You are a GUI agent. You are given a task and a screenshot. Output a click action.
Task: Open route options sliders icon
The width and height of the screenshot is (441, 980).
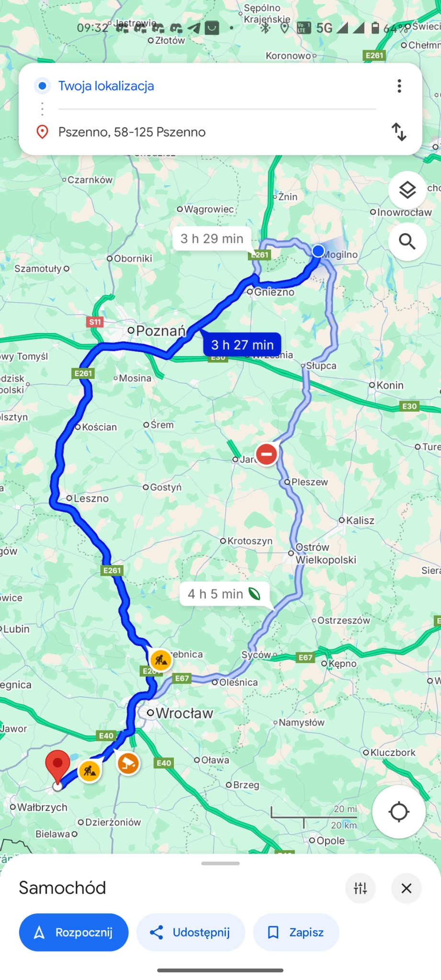click(x=360, y=889)
